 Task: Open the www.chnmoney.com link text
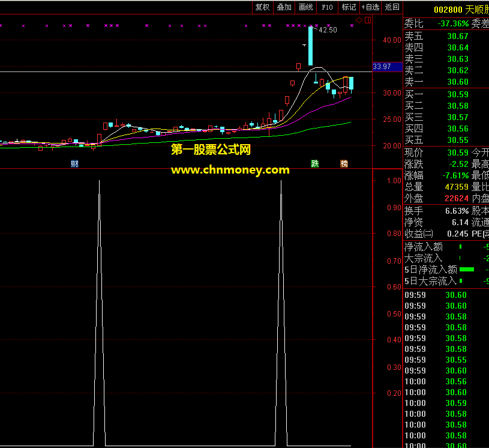point(230,170)
